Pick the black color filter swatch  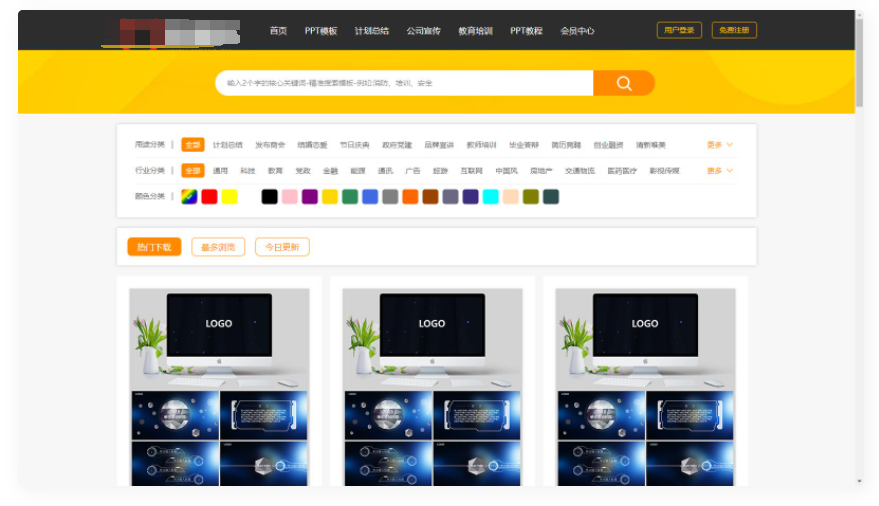click(269, 197)
